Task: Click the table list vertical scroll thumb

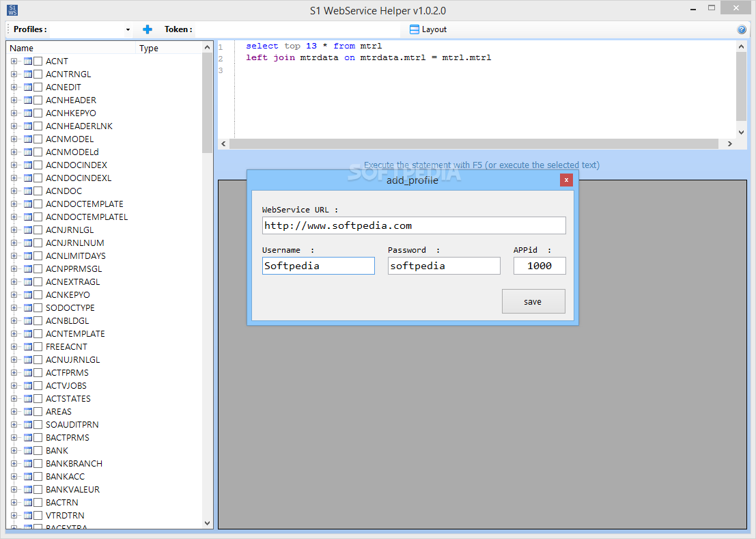Action: (208, 102)
